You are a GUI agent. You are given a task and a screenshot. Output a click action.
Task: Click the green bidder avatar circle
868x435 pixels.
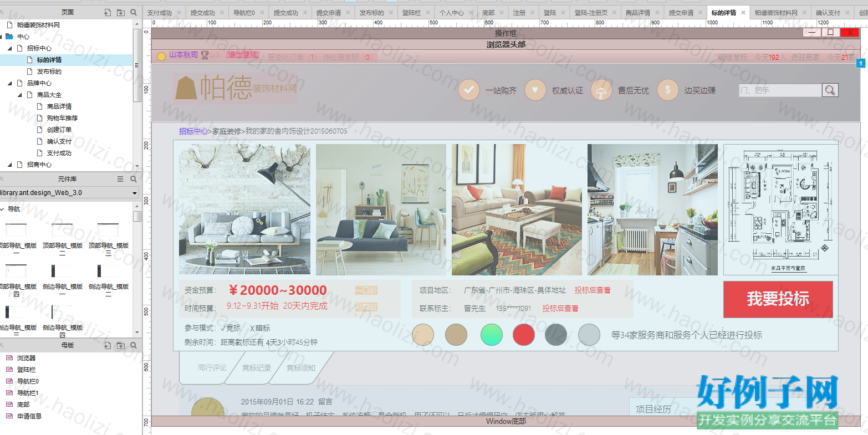click(492, 335)
